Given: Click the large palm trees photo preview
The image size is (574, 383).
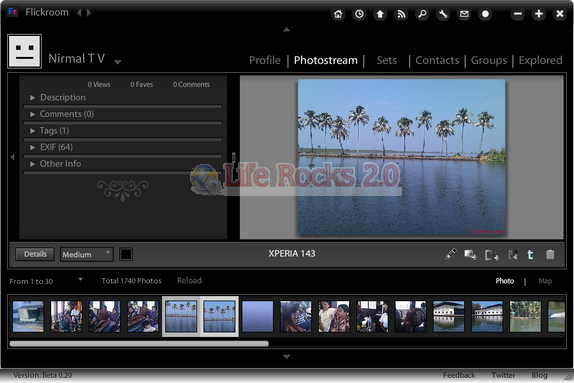Looking at the screenshot, I should pos(402,157).
